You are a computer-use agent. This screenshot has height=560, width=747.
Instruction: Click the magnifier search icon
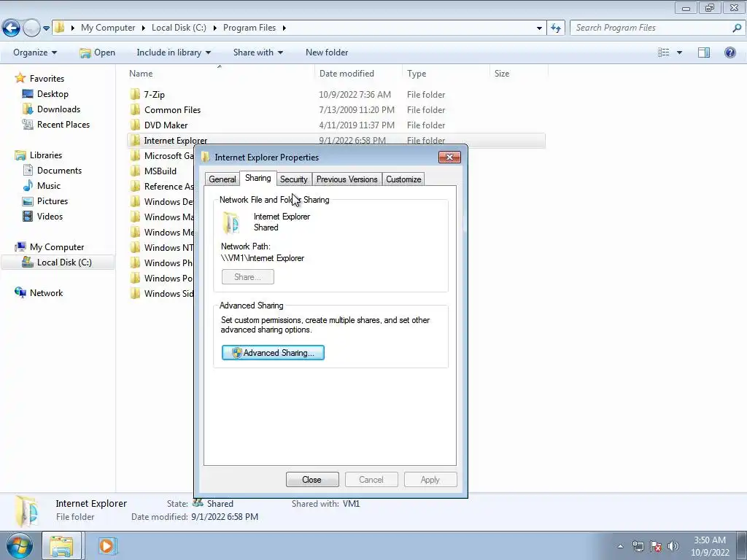(737, 28)
